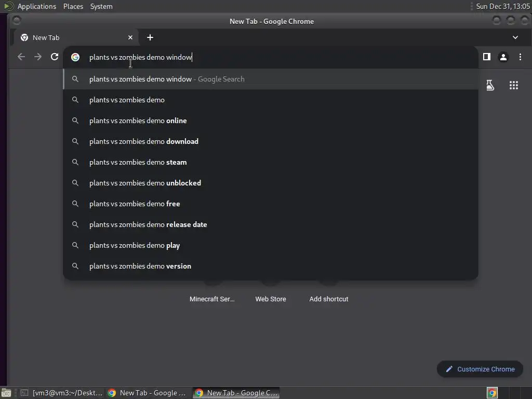
Task: Expand the tab search chevron
Action: click(515, 37)
